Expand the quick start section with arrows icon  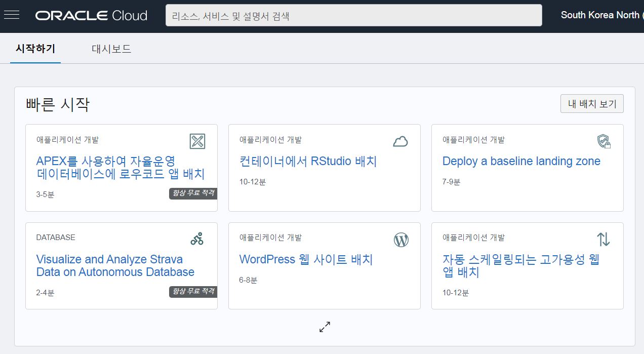coord(325,327)
